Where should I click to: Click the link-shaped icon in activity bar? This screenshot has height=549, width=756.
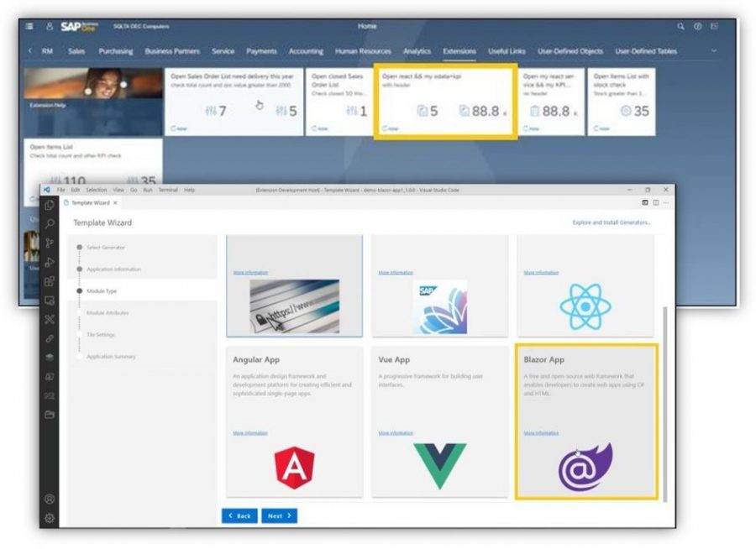(50, 338)
